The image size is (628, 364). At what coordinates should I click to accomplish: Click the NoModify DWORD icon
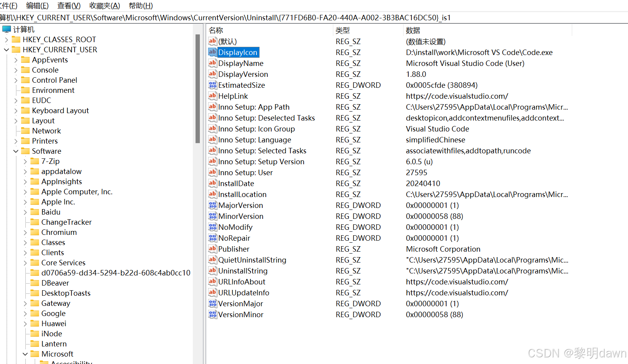(213, 227)
